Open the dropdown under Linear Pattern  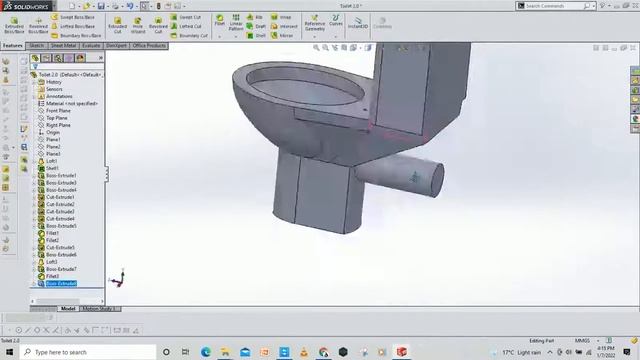pyautogui.click(x=236, y=37)
